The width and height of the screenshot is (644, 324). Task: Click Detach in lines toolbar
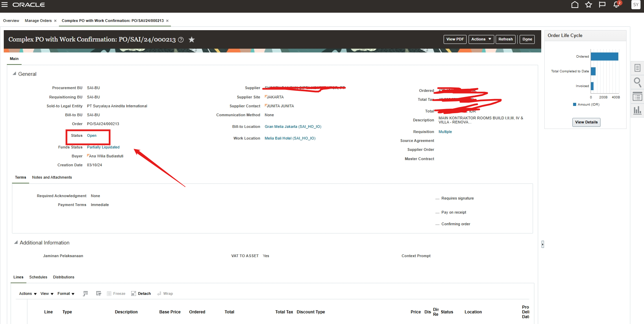(x=141, y=294)
